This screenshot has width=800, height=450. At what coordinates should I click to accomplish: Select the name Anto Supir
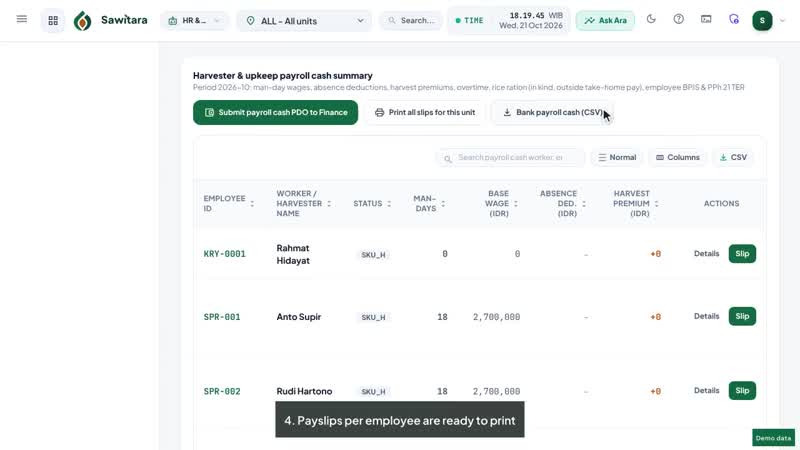click(298, 317)
